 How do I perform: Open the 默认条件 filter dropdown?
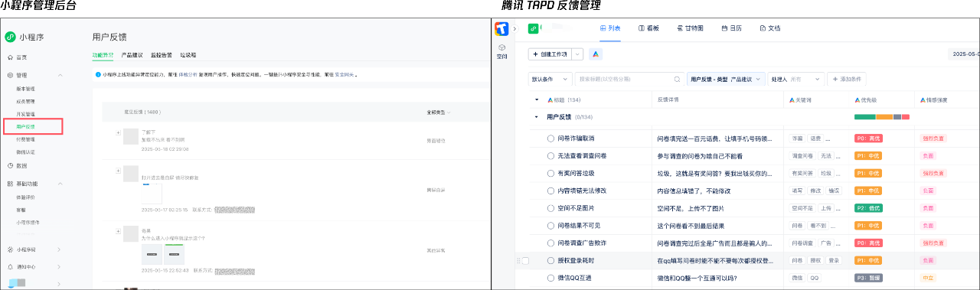point(550,79)
